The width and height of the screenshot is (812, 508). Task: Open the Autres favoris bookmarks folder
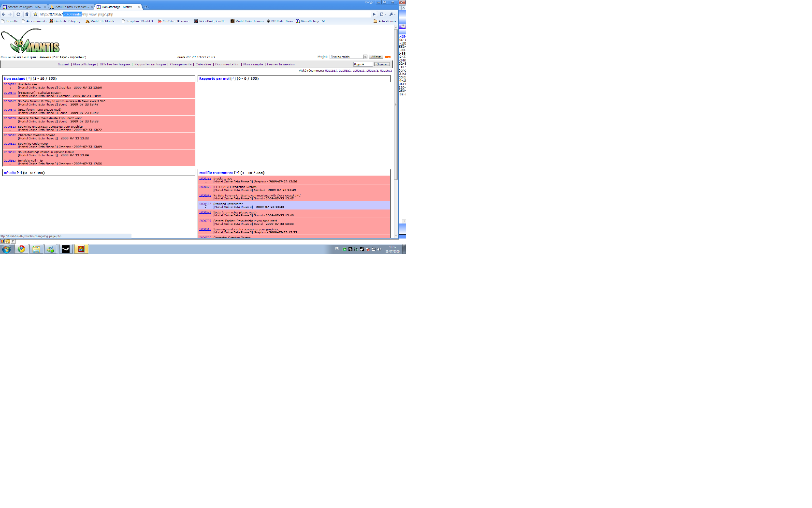tap(385, 21)
